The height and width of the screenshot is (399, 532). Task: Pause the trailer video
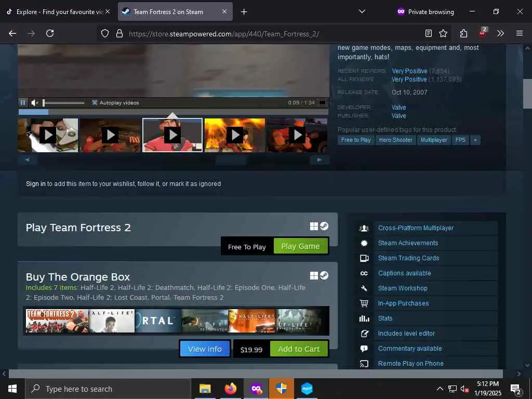(23, 102)
